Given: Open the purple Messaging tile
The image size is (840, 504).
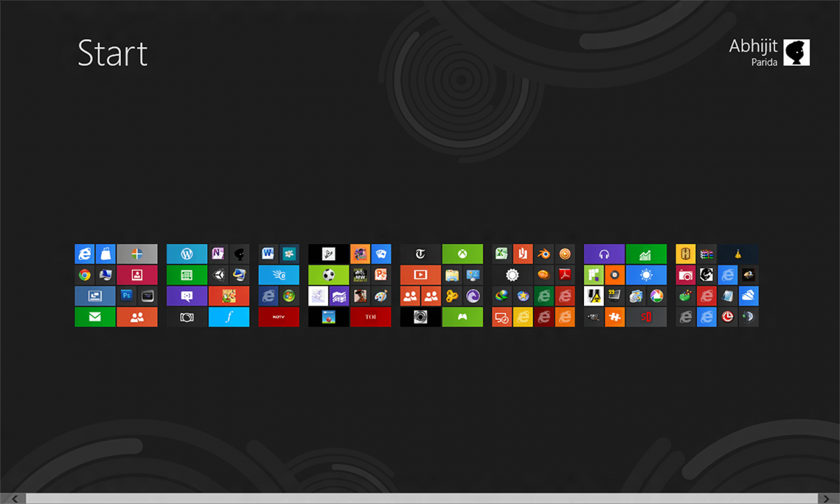Looking at the screenshot, I should coord(187,296).
